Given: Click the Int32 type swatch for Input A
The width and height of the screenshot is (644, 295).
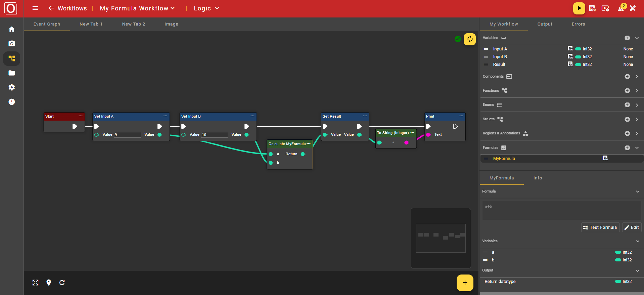Looking at the screenshot, I should [x=578, y=49].
